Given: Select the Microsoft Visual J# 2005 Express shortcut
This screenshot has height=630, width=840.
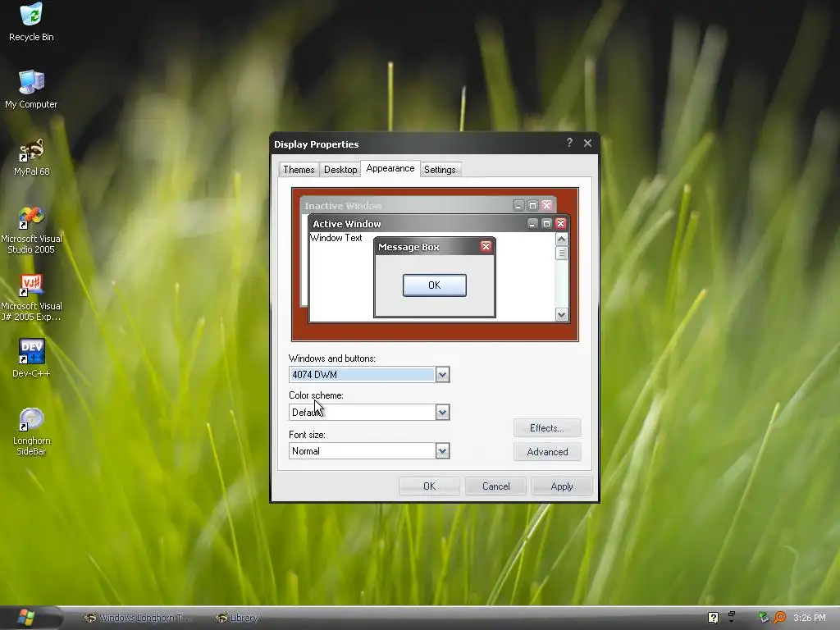Looking at the screenshot, I should (31, 297).
